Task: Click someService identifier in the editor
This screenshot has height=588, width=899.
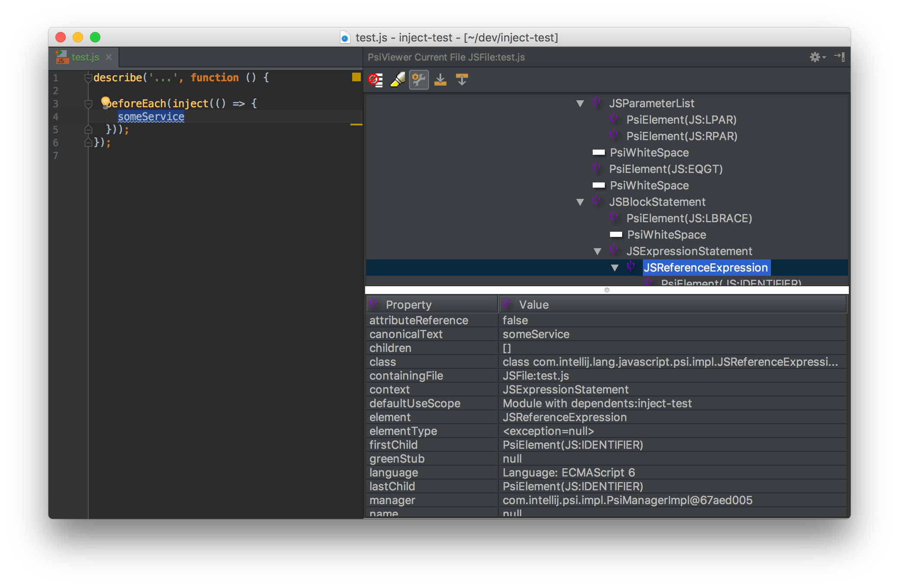Action: point(151,116)
